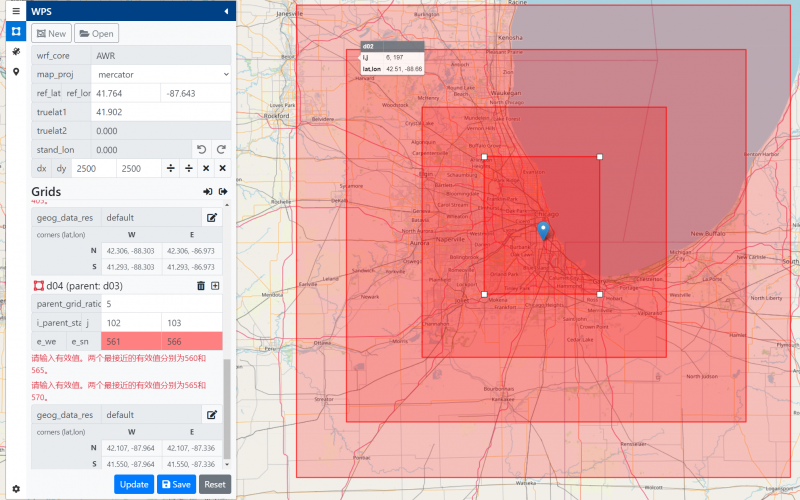Click the Open button
Screen dimensions: 800x500
[x=96, y=34]
